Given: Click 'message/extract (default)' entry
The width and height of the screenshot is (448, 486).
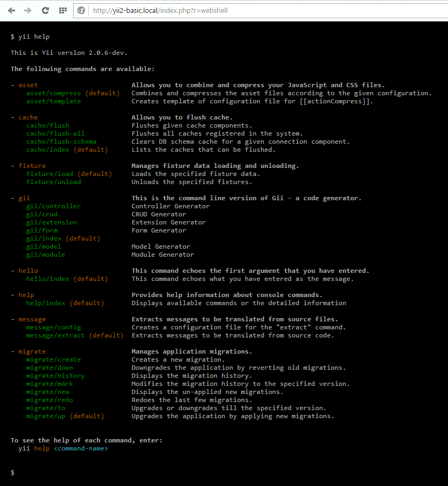Looking at the screenshot, I should [x=75, y=335].
